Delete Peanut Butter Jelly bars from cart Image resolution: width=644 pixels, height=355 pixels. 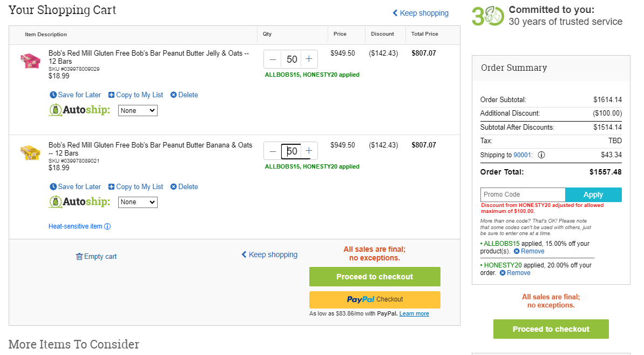[184, 95]
